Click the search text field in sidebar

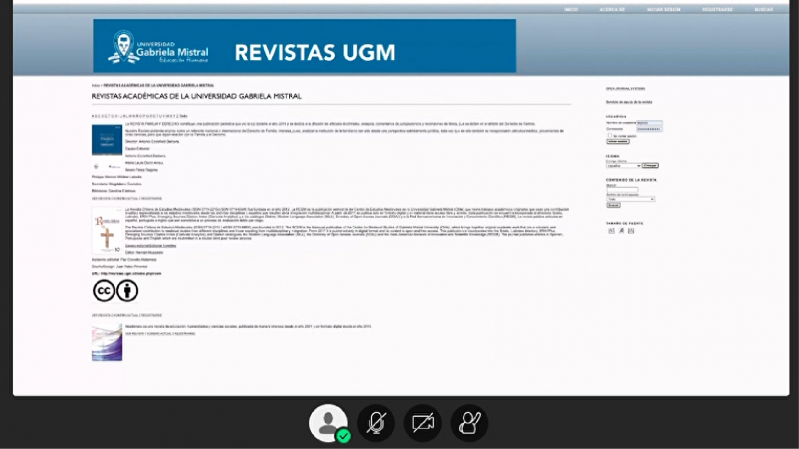click(x=622, y=190)
